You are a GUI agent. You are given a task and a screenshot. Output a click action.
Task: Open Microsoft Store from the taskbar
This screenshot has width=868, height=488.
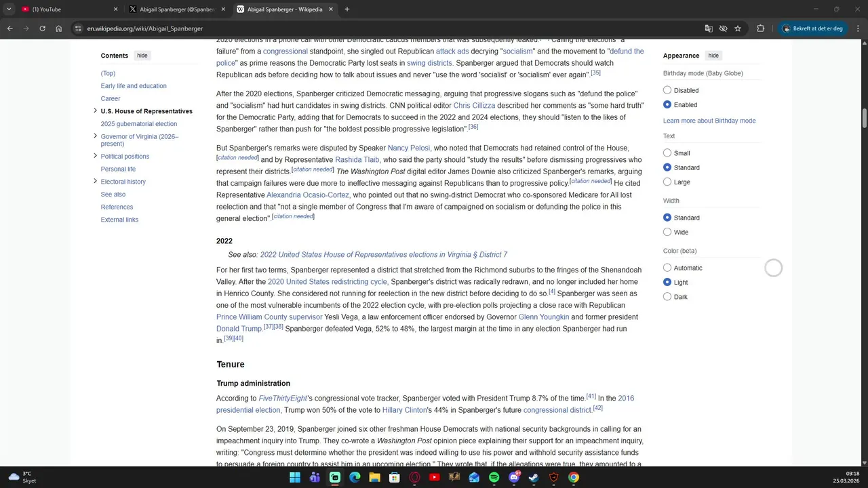pyautogui.click(x=394, y=477)
